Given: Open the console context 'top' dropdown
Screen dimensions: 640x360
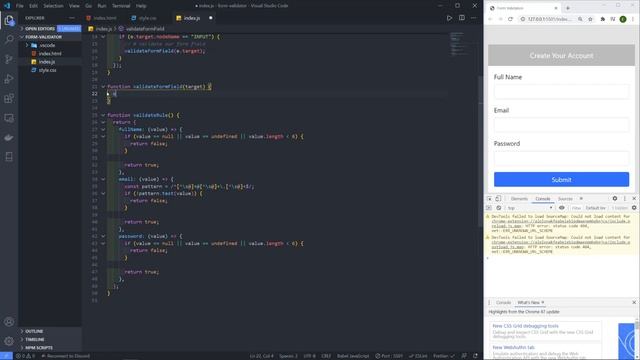Looking at the screenshot, I should (530, 208).
